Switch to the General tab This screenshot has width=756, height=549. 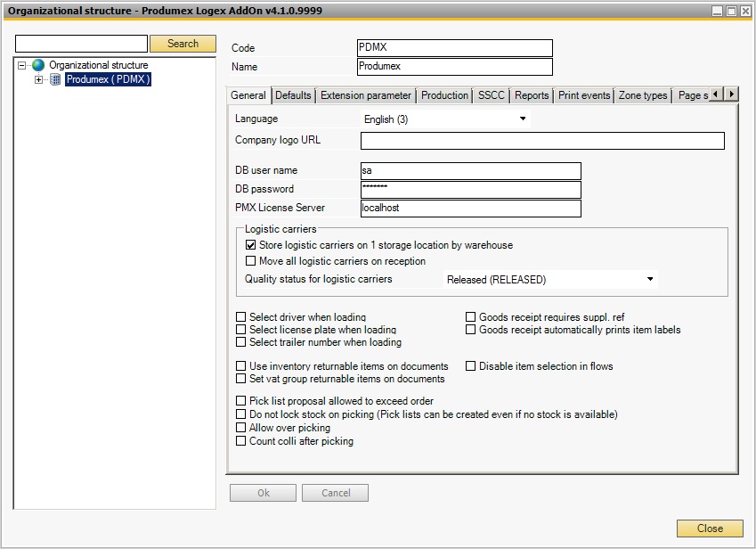point(248,95)
